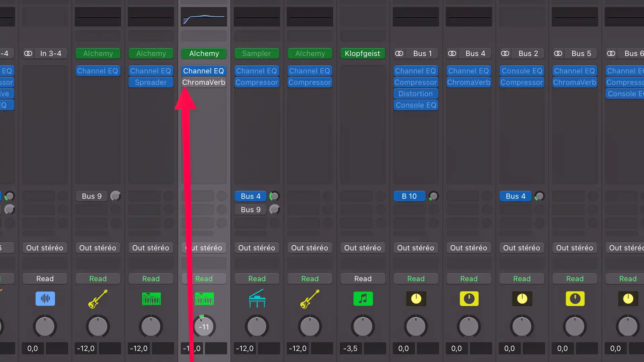Click the yellow knob icon on Bus 1 strip

(416, 298)
